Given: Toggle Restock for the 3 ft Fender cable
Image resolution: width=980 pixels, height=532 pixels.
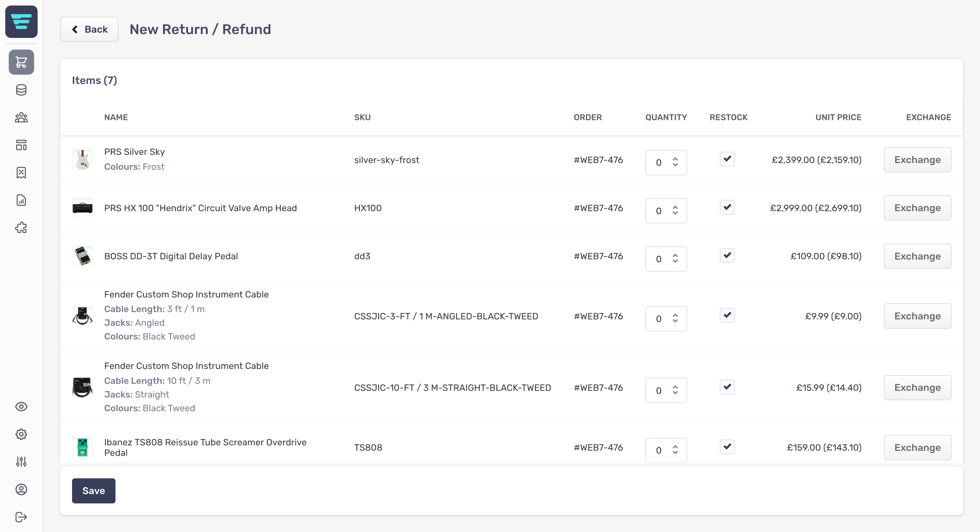Looking at the screenshot, I should tap(727, 315).
